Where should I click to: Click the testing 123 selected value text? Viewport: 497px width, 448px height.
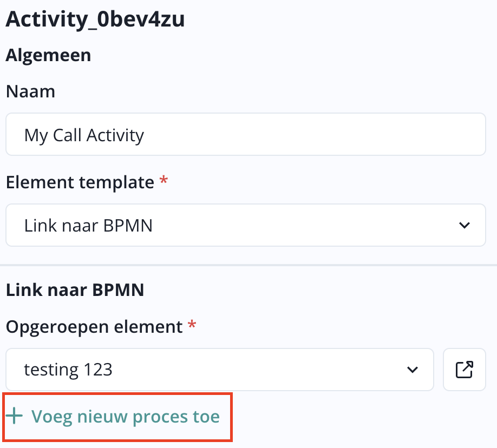point(68,370)
